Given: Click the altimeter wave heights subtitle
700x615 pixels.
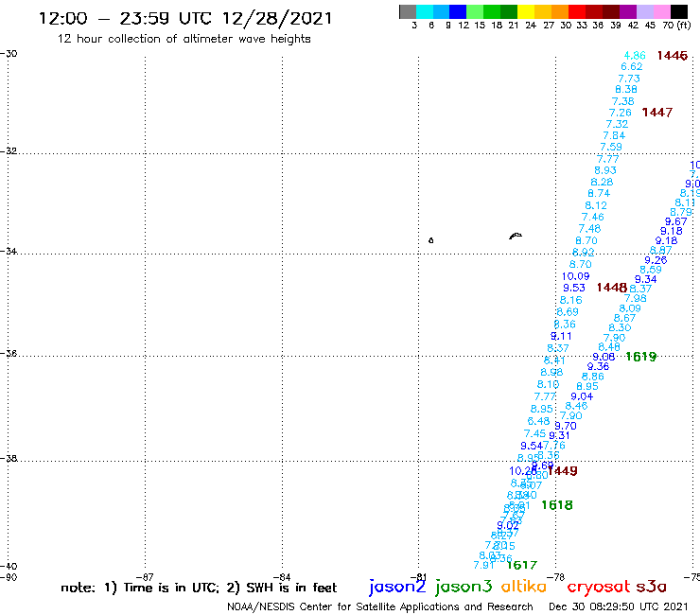Looking at the screenshot, I should pos(184,39).
